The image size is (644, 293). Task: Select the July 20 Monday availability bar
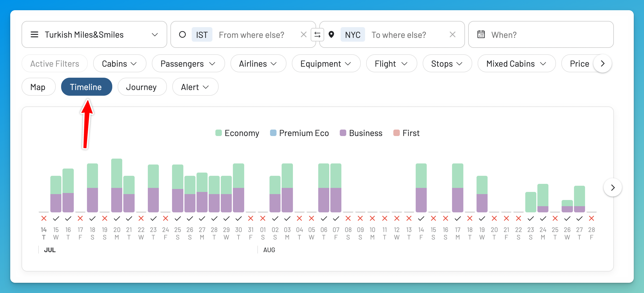117,185
